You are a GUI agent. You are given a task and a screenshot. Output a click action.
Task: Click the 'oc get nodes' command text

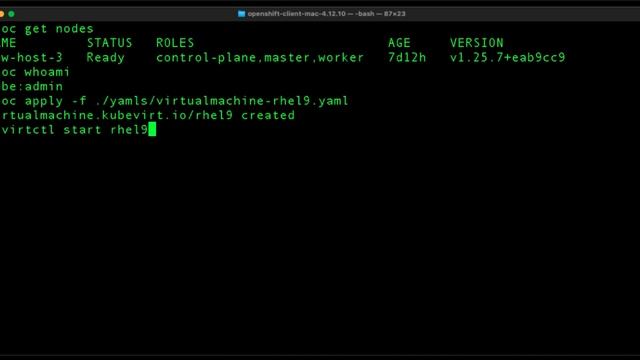(x=47, y=29)
